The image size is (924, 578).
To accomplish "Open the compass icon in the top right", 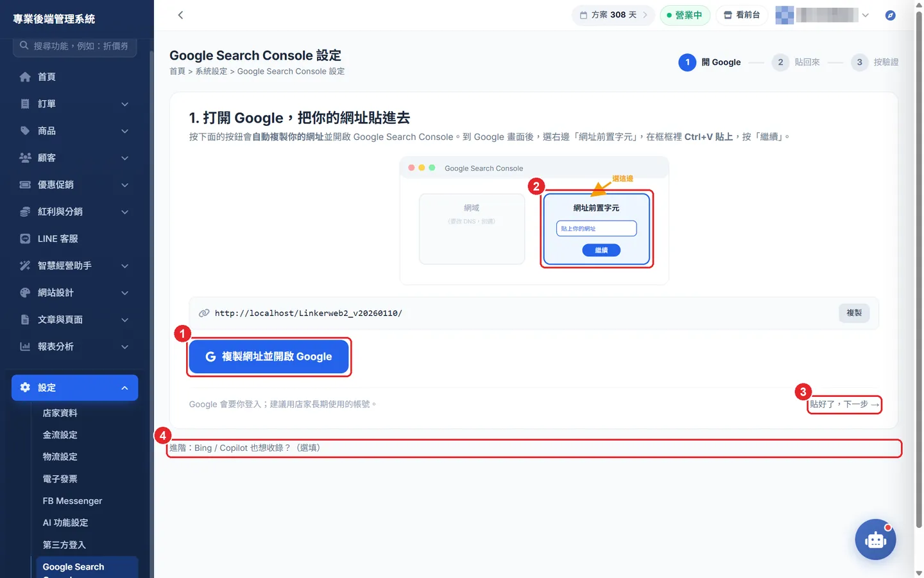I will pyautogui.click(x=890, y=15).
